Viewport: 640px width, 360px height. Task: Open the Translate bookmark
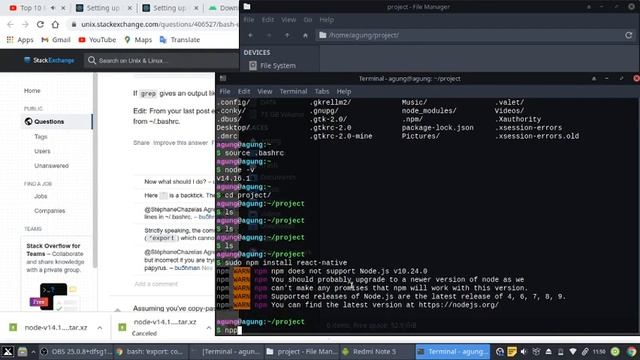180,40
